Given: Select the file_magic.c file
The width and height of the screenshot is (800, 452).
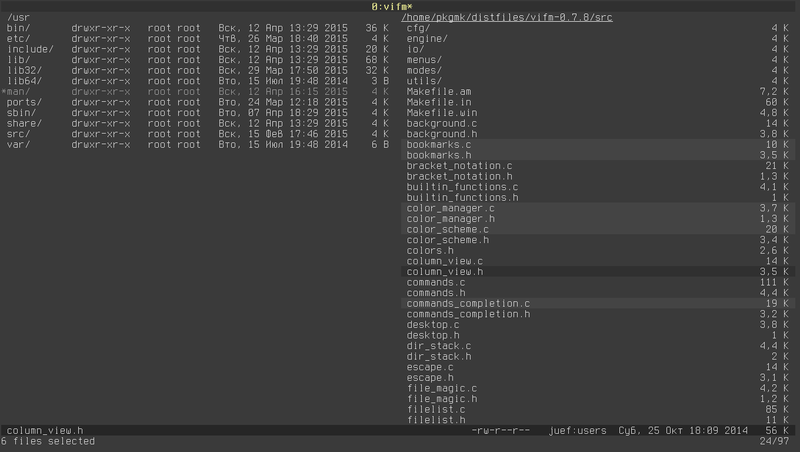Looking at the screenshot, I should [x=598, y=388].
